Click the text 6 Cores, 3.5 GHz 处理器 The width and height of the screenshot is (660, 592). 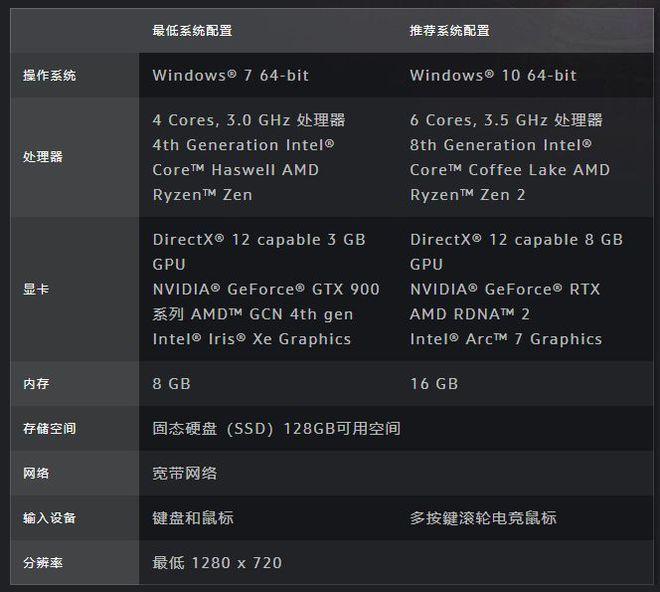click(506, 120)
